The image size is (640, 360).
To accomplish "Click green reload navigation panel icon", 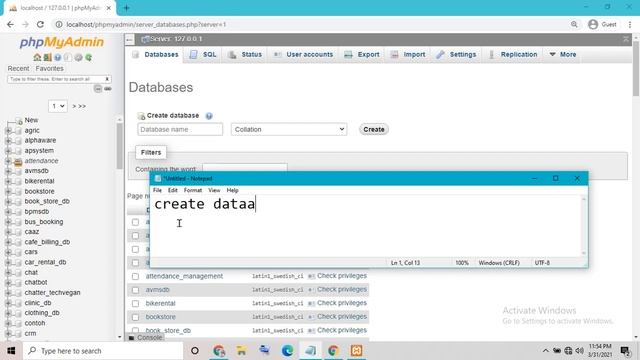I will (x=89, y=58).
